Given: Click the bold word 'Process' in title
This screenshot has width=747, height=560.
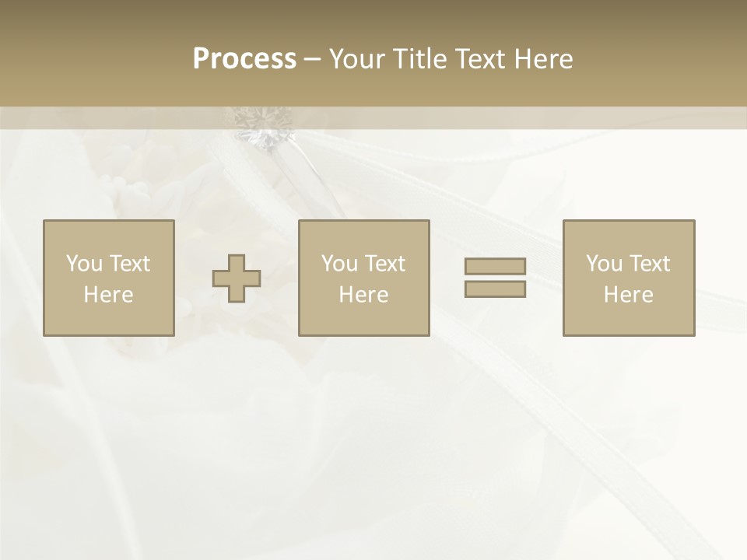Looking at the screenshot, I should click(x=244, y=59).
